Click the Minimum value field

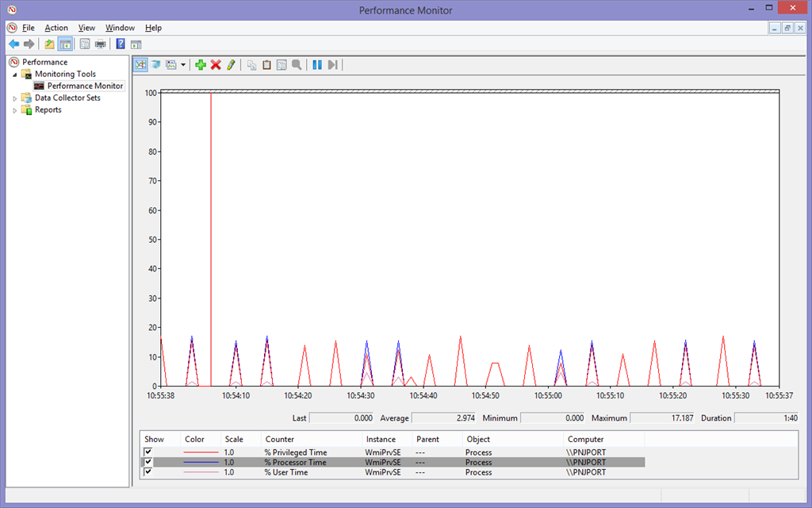point(553,418)
